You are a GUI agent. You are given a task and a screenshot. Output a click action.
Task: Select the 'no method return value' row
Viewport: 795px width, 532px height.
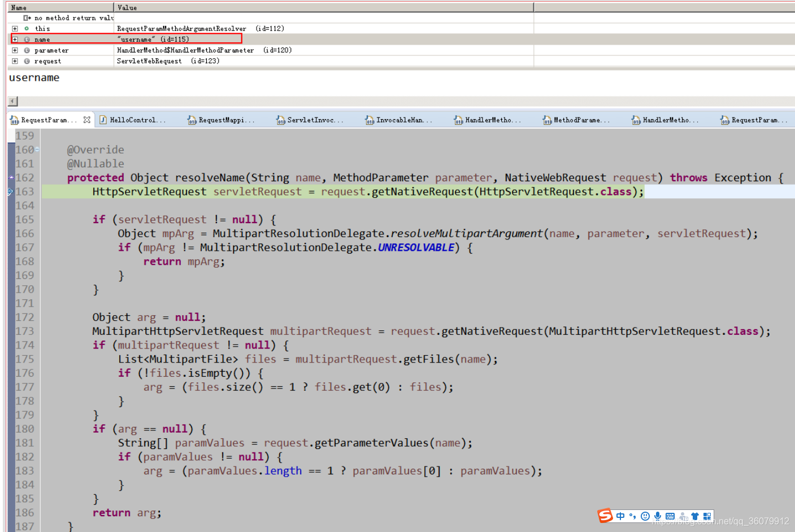tap(401, 18)
